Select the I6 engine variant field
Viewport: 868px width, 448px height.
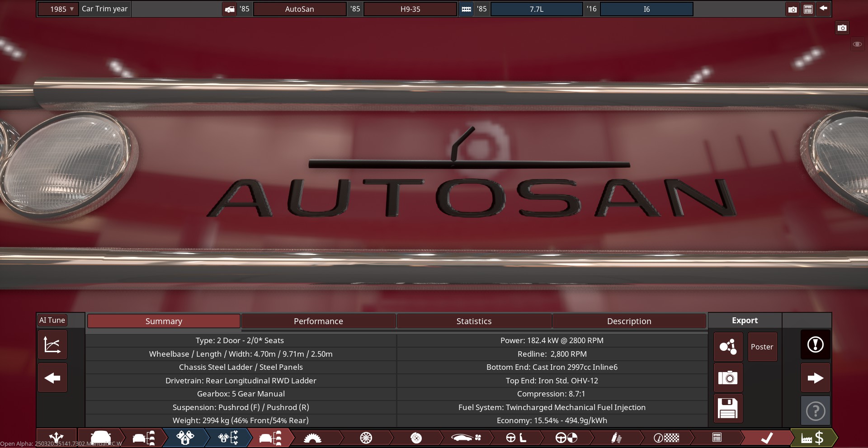pos(646,9)
